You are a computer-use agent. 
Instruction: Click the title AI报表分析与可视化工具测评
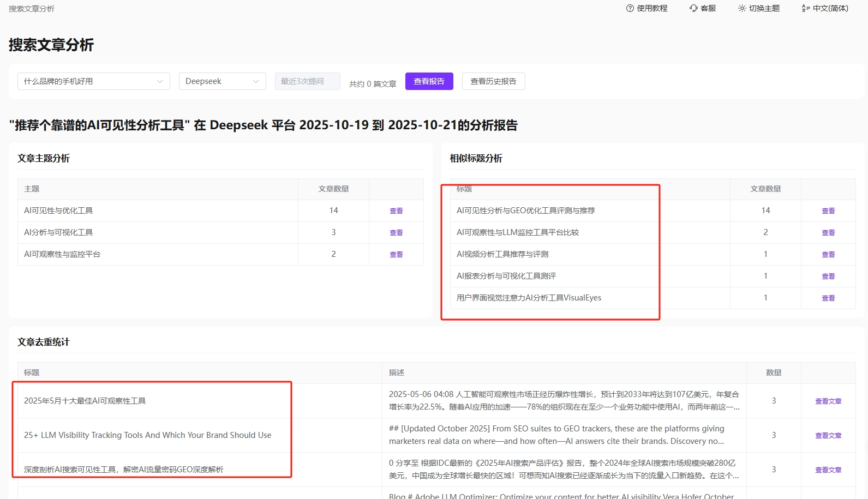tap(506, 276)
